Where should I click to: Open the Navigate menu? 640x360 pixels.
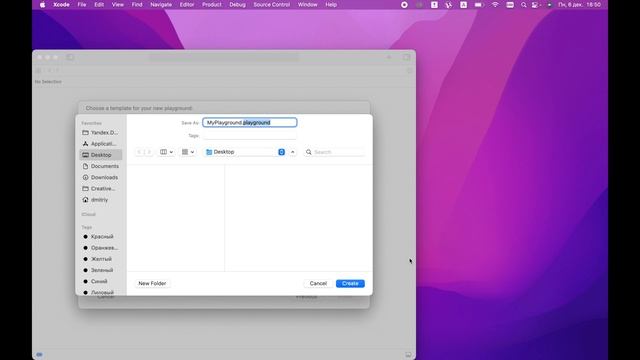tap(161, 5)
